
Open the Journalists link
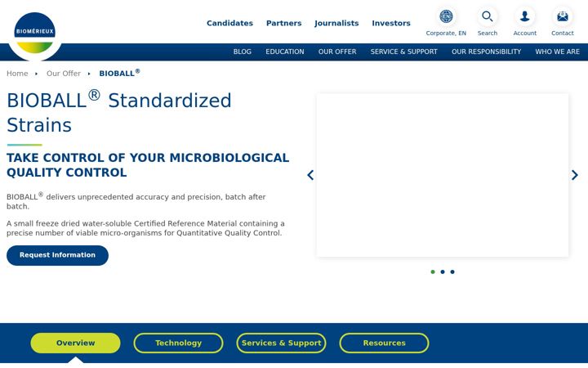point(336,23)
